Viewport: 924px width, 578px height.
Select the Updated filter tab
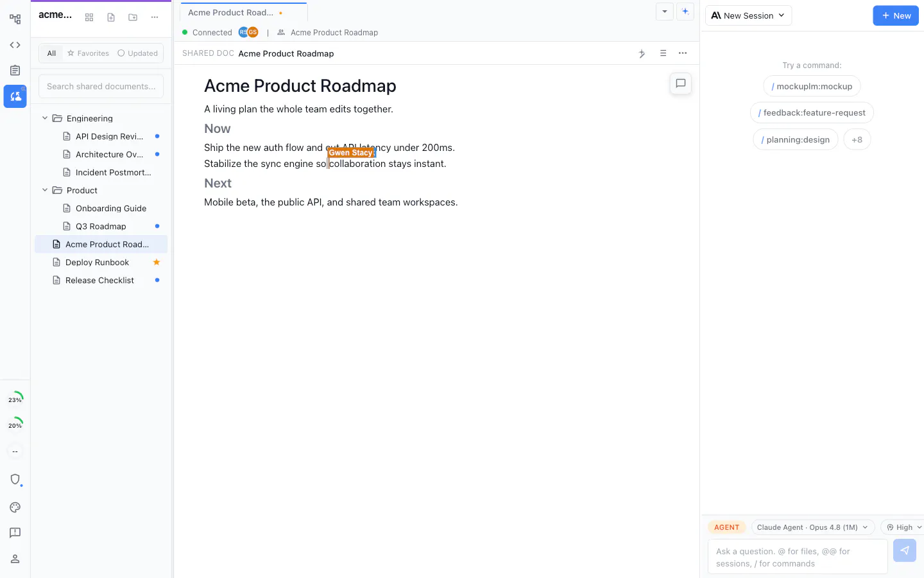coord(138,53)
